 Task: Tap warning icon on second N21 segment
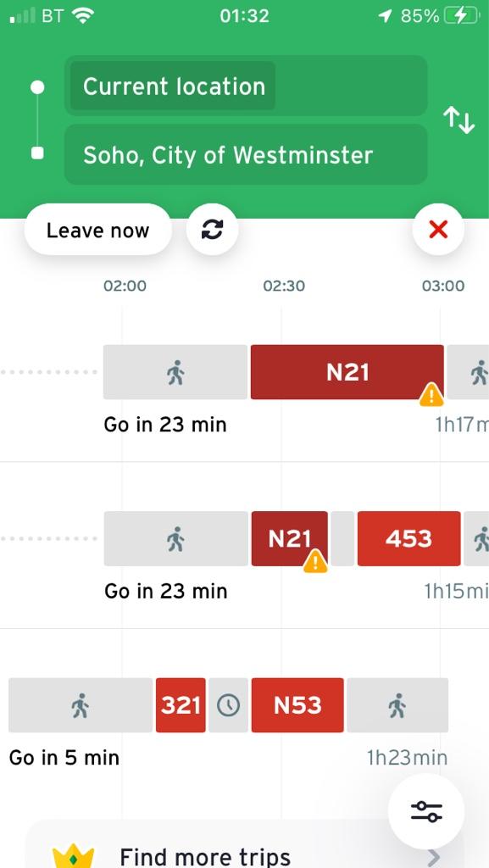315,561
